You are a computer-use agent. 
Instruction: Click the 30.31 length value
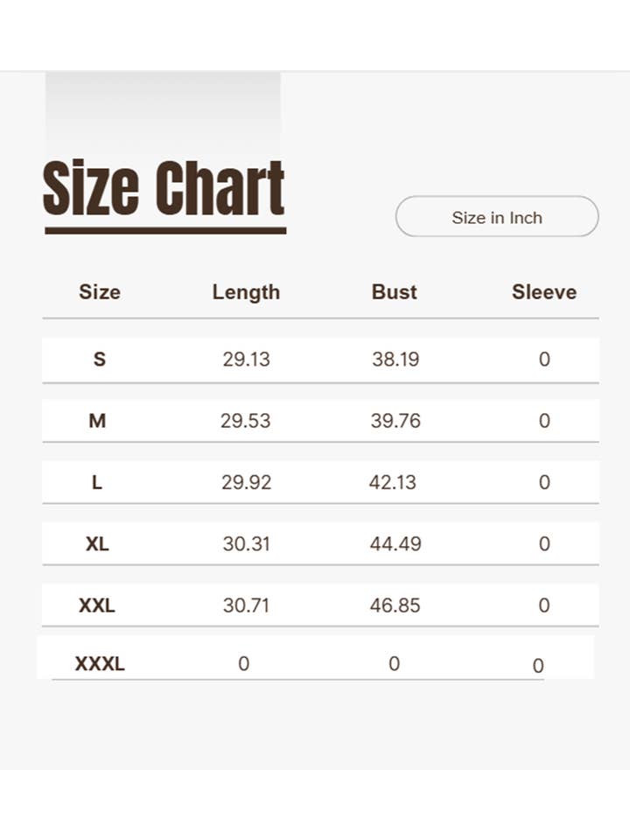click(x=246, y=543)
